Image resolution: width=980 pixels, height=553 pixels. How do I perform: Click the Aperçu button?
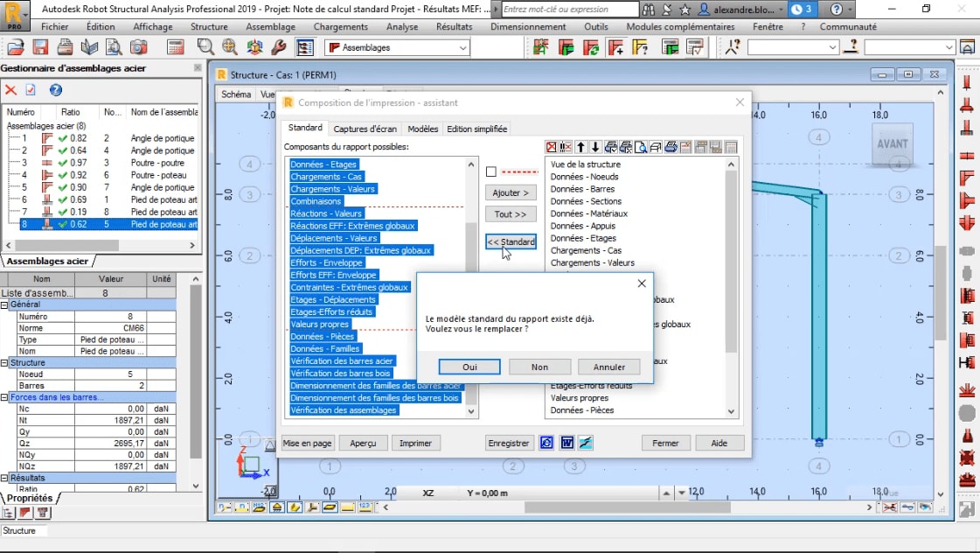[363, 443]
